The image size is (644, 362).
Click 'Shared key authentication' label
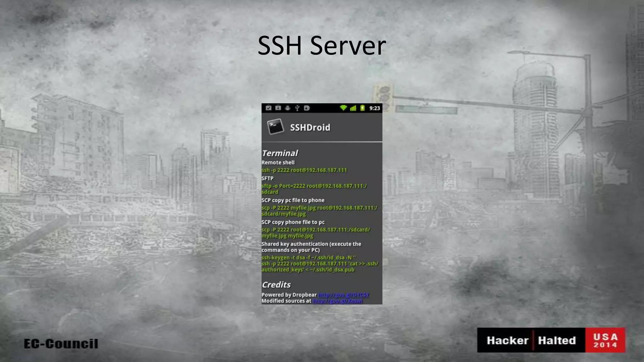tap(311, 247)
